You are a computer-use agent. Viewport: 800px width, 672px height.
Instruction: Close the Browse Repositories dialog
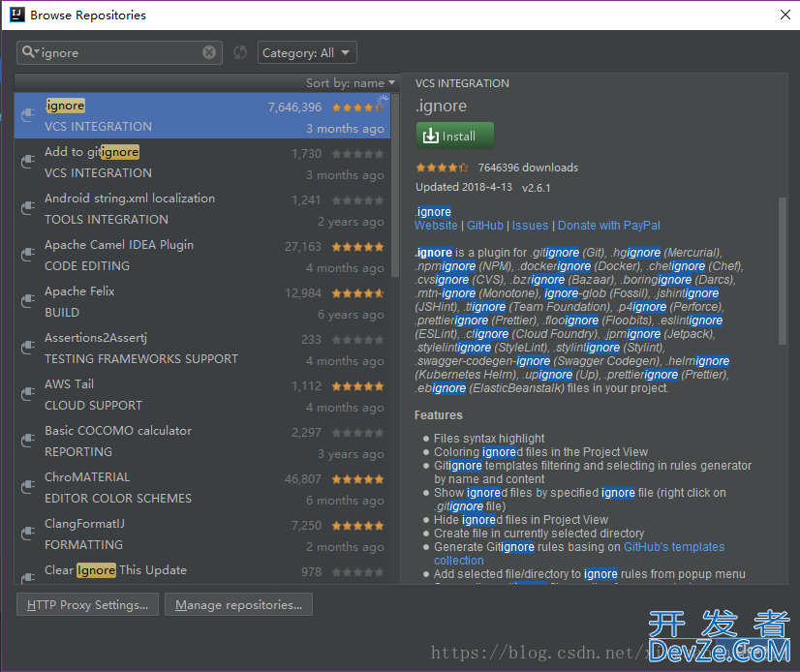[785, 15]
